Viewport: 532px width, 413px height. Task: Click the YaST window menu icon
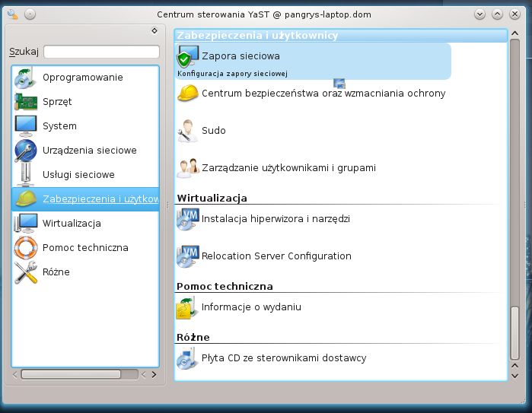click(x=12, y=14)
